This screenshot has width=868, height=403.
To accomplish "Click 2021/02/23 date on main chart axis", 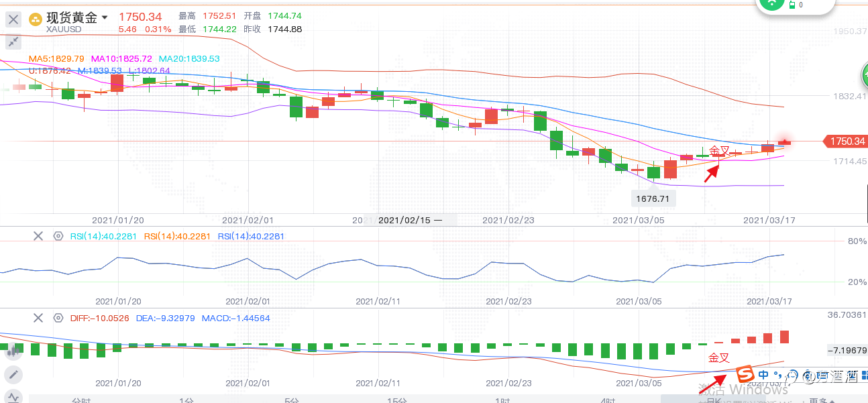I will [509, 219].
